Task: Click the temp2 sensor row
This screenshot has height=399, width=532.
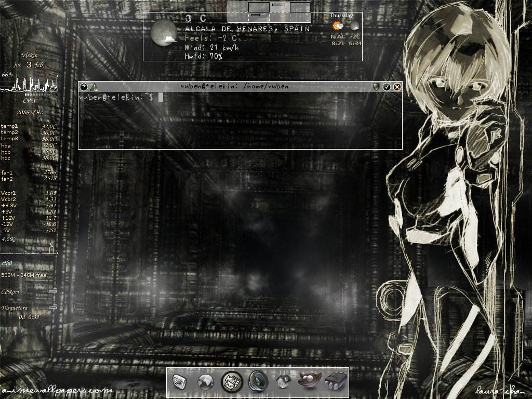Action: [29, 132]
